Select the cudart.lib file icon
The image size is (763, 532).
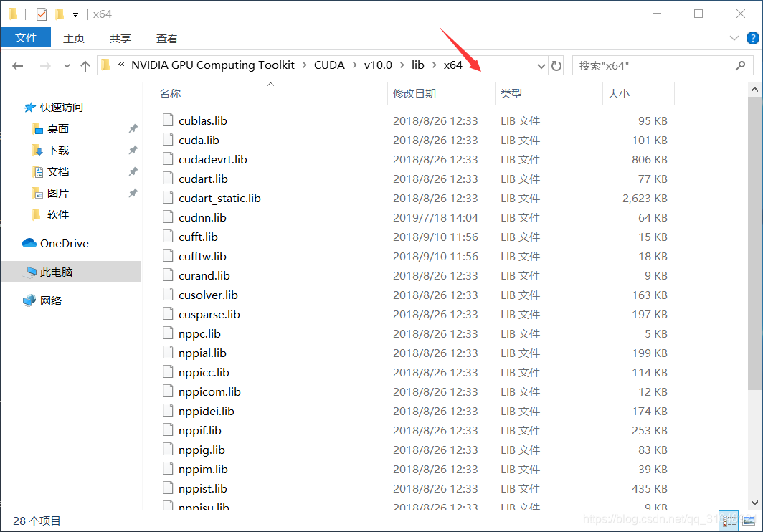click(x=168, y=178)
